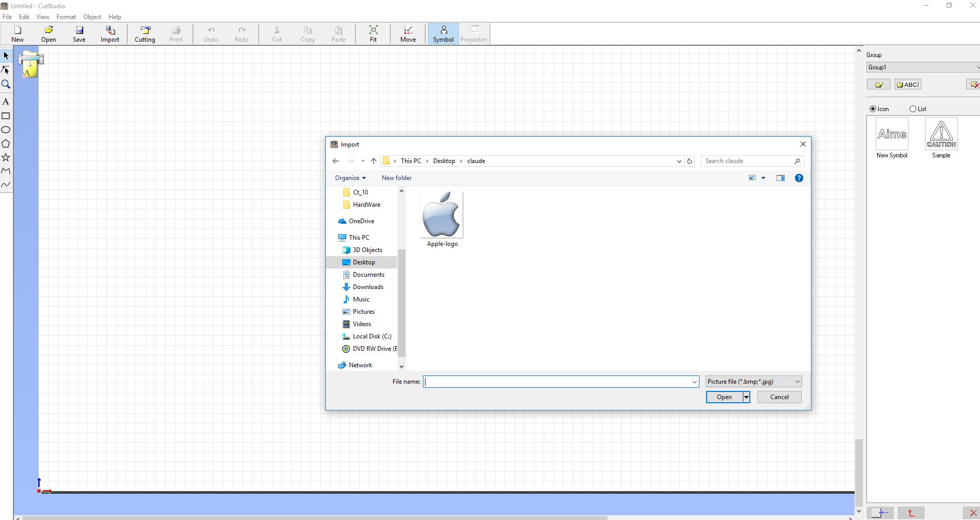Open the Format menu
The width and height of the screenshot is (980, 520).
click(x=66, y=17)
